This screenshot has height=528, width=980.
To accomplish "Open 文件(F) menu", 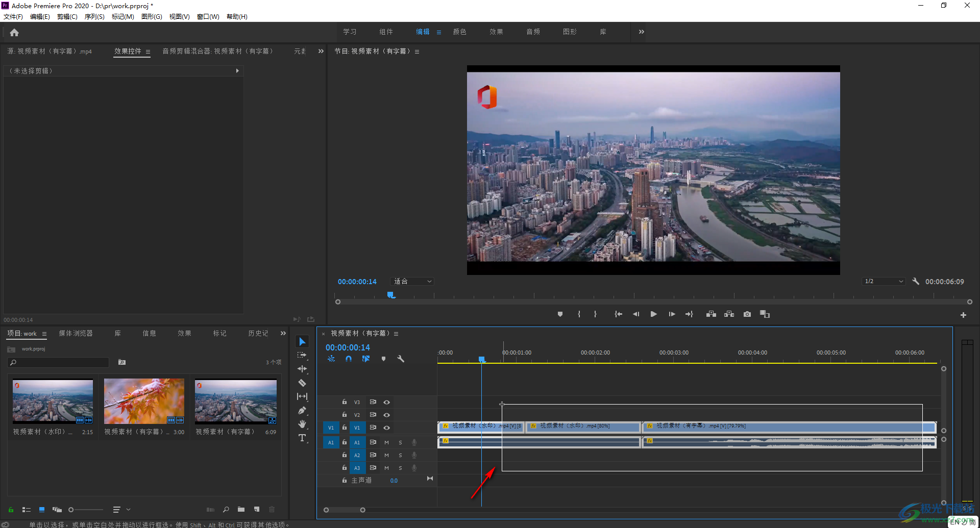I will click(13, 17).
